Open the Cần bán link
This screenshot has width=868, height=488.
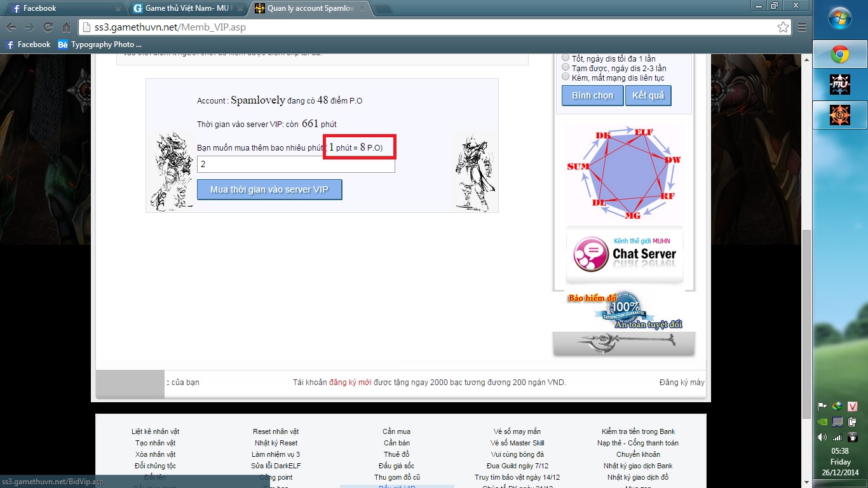click(x=397, y=443)
